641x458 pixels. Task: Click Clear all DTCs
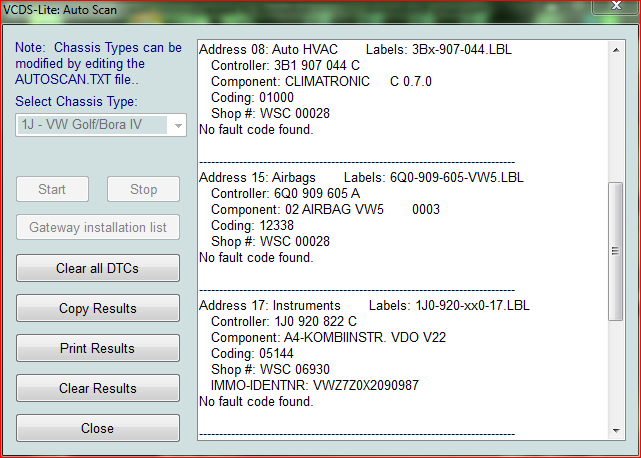(98, 268)
